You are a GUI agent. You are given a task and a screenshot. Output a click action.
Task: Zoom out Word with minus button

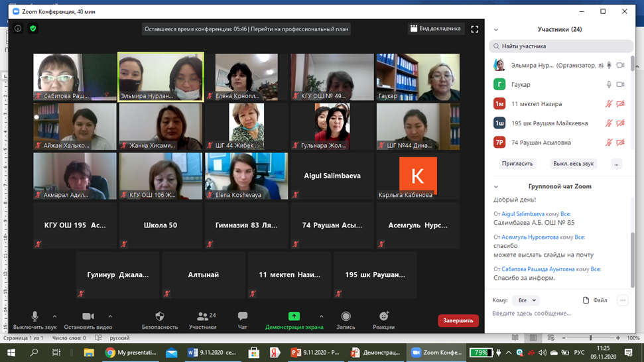[x=564, y=337]
